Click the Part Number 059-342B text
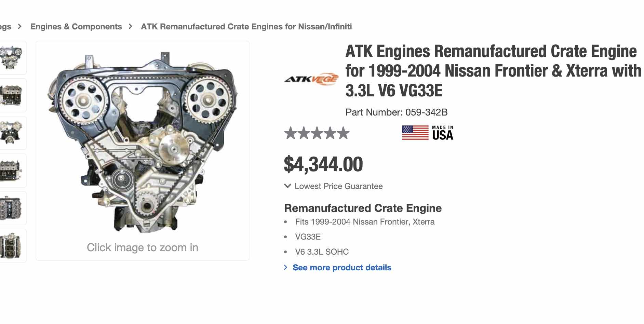 [x=396, y=112]
